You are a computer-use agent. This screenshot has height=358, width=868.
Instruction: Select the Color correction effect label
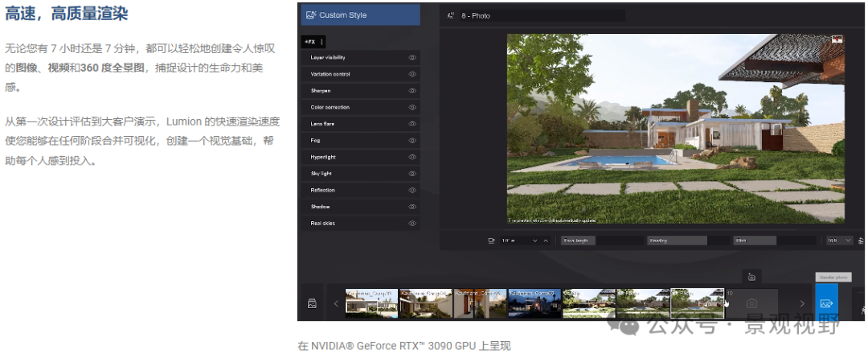(x=330, y=108)
